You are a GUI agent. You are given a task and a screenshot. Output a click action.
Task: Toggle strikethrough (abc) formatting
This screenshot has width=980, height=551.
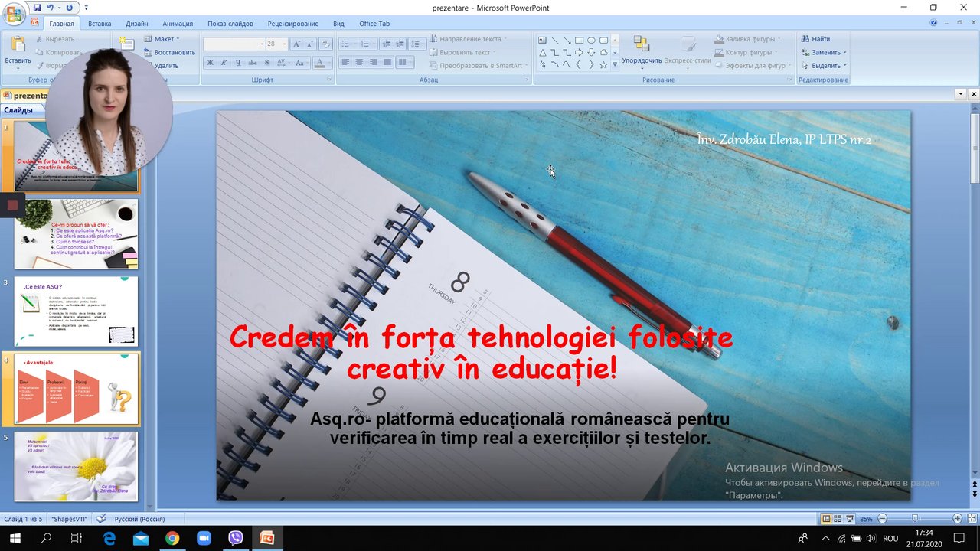pyautogui.click(x=253, y=63)
